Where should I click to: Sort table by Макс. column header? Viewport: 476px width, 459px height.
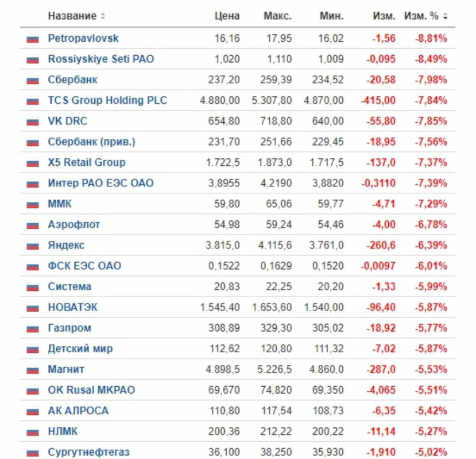277,16
